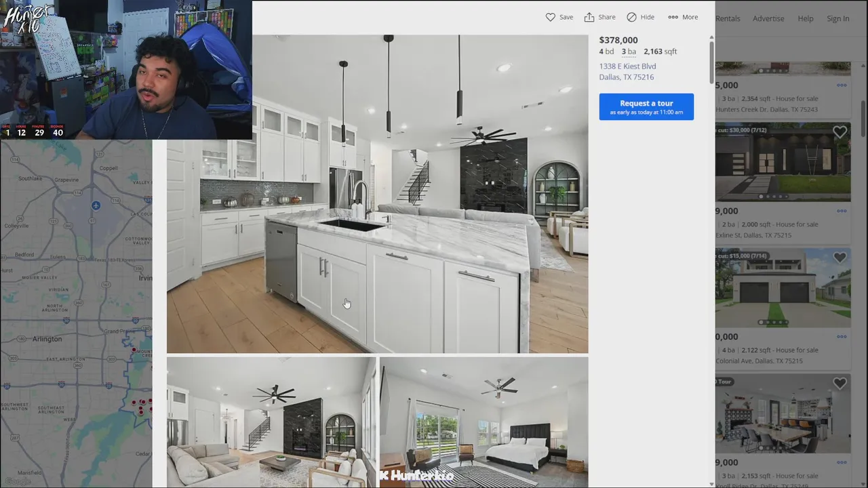Click the $378,000 price text

(x=618, y=40)
